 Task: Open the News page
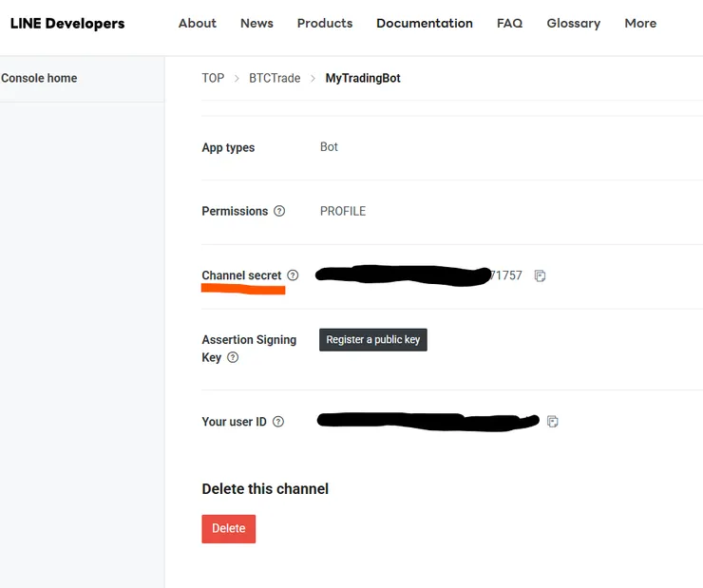click(x=256, y=23)
